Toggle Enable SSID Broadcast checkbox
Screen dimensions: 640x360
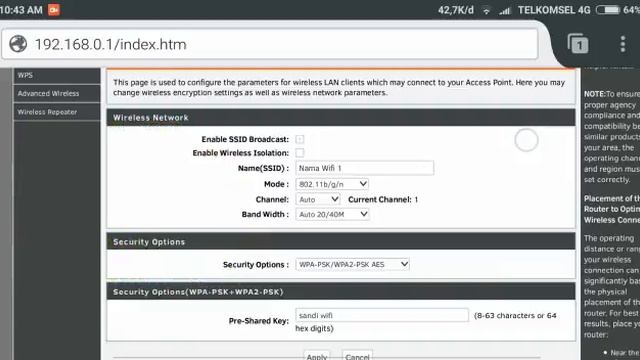(300, 139)
